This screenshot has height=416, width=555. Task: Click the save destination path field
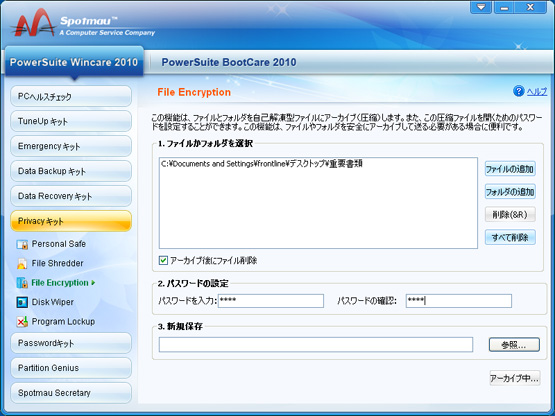pyautogui.click(x=316, y=345)
